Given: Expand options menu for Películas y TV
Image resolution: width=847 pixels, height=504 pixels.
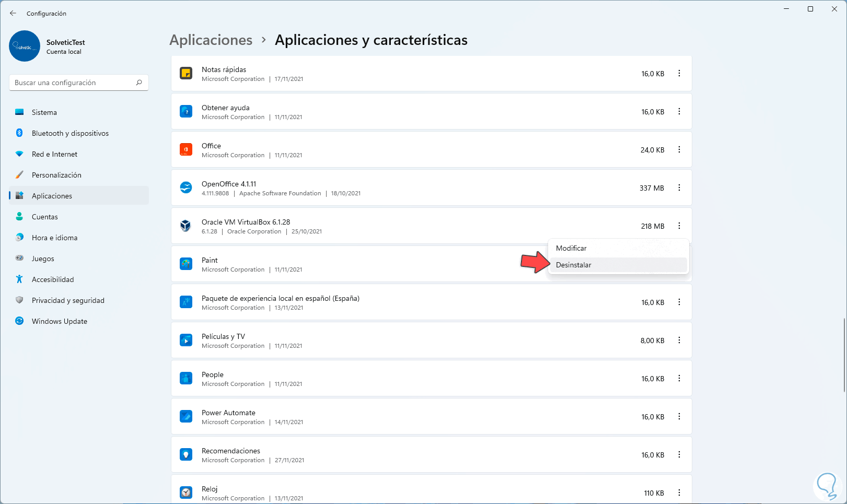Looking at the screenshot, I should point(679,340).
